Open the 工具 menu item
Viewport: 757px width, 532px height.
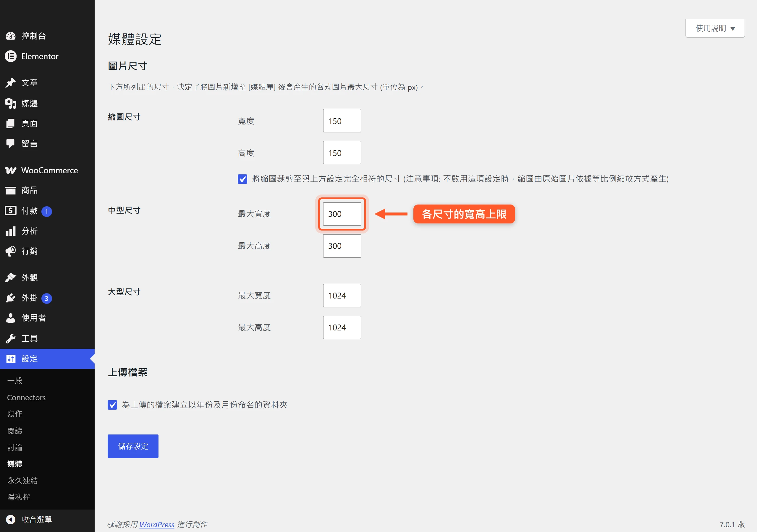[47, 338]
